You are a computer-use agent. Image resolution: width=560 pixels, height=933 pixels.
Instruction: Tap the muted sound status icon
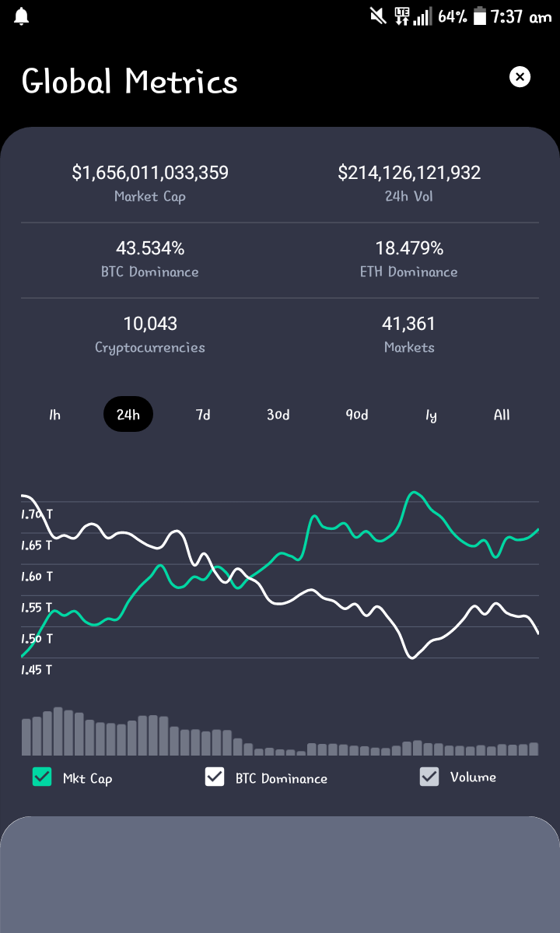coord(378,16)
